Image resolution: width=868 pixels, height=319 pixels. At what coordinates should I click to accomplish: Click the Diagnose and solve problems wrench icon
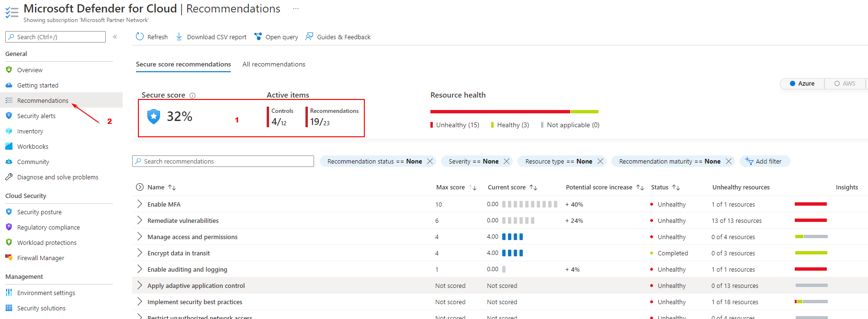click(9, 177)
